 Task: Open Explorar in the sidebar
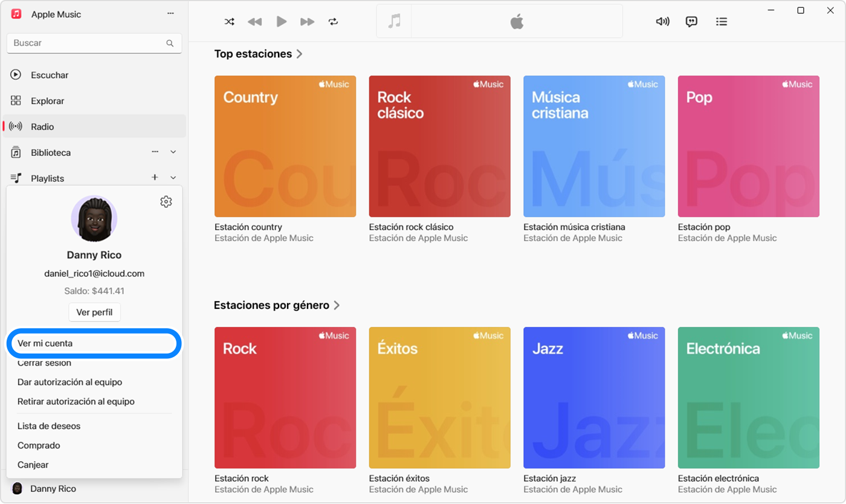point(94,101)
